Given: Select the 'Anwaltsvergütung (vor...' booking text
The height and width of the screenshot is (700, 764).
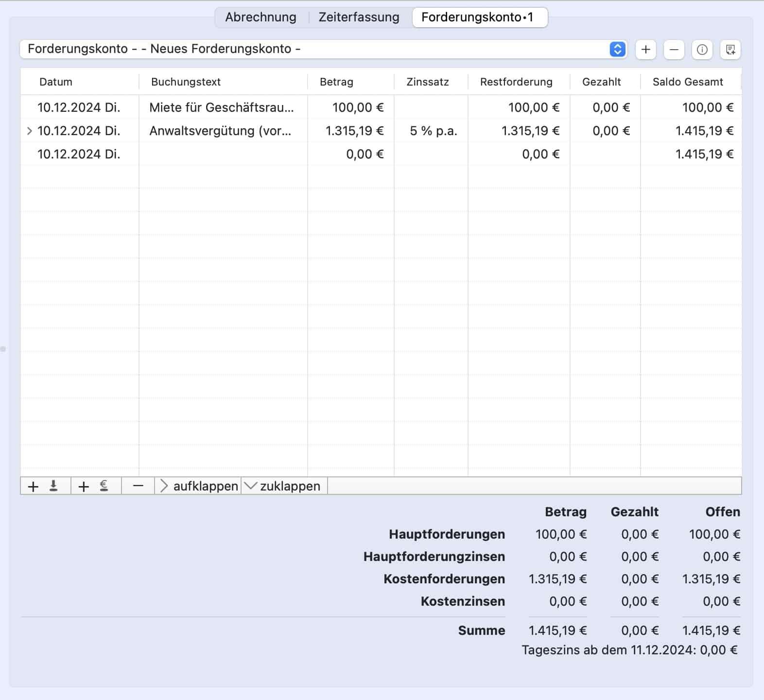Looking at the screenshot, I should coord(220,131).
